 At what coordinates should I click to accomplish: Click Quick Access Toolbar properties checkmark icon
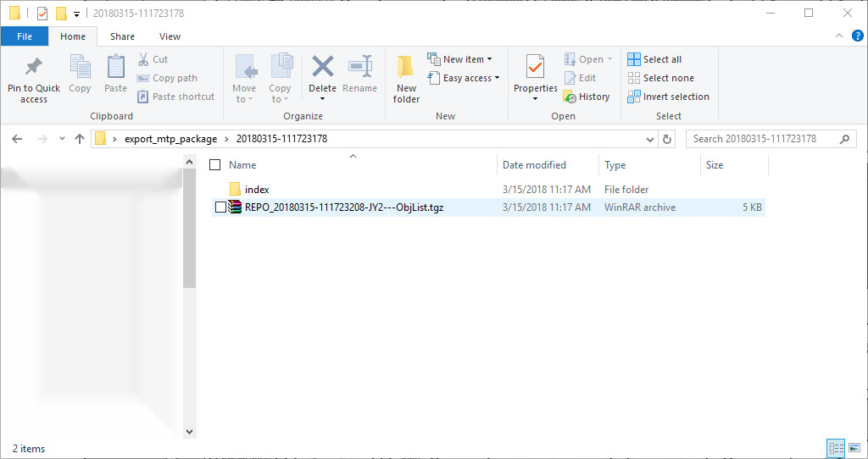click(42, 14)
